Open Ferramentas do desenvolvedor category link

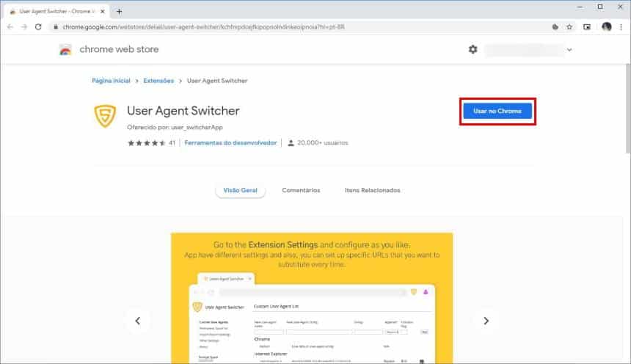click(x=230, y=142)
